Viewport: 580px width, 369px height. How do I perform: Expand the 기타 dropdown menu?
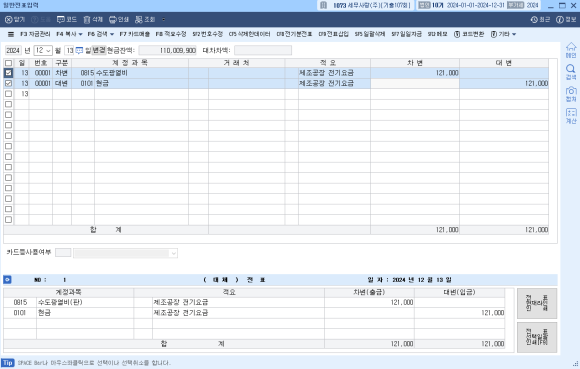pos(503,34)
